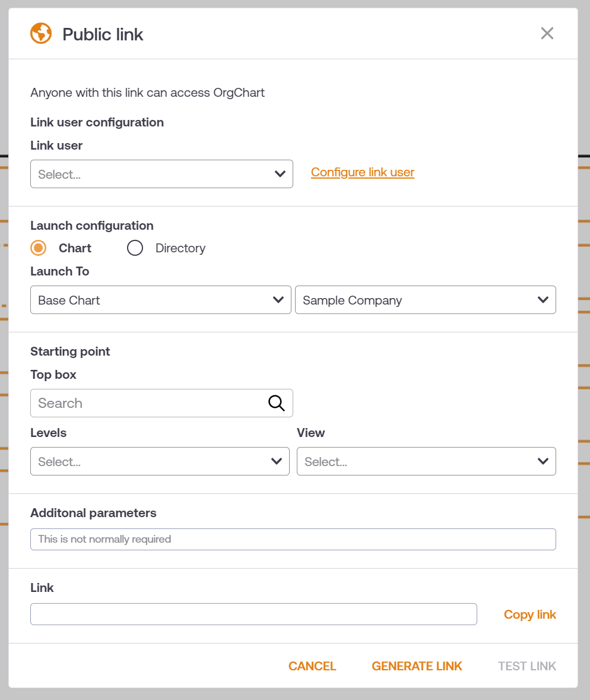Screen dimensions: 590x700
Task: Click GENERATE LINK button
Action: coord(417,666)
